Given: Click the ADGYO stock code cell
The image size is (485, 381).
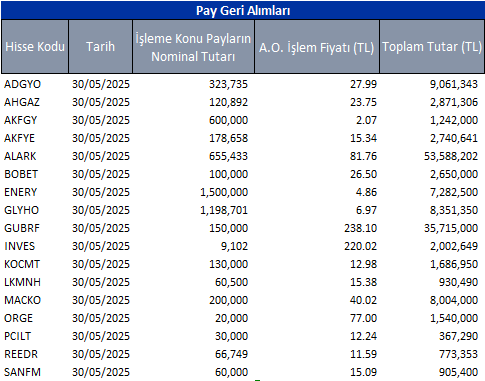Looking at the screenshot, I should pos(22,84).
